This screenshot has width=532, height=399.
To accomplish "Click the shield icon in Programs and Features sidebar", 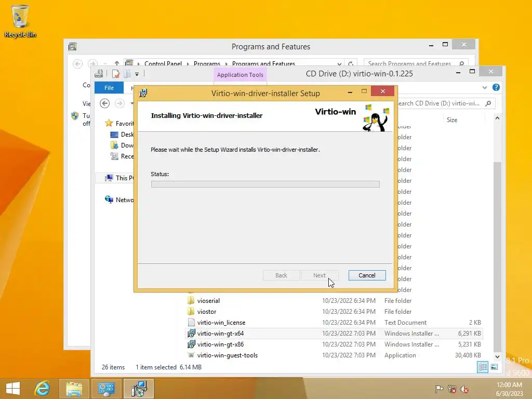I will click(x=75, y=116).
